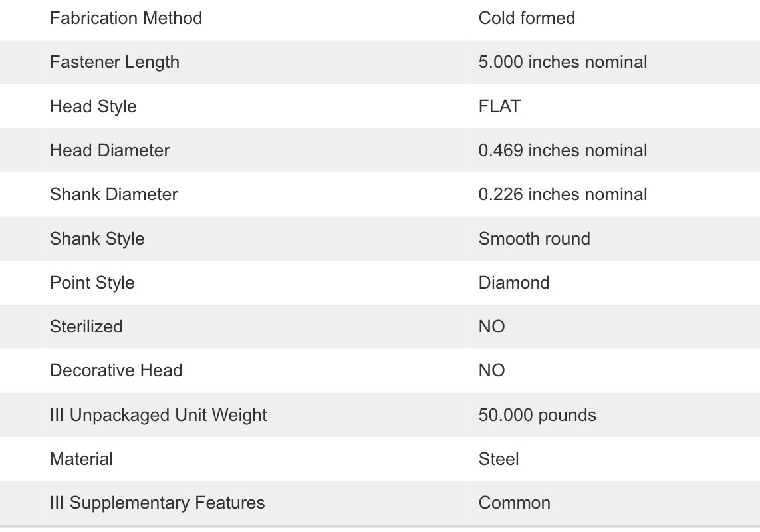Click the Sterilized row's NO value
Screen dimensions: 760x532
pyautogui.click(x=491, y=327)
